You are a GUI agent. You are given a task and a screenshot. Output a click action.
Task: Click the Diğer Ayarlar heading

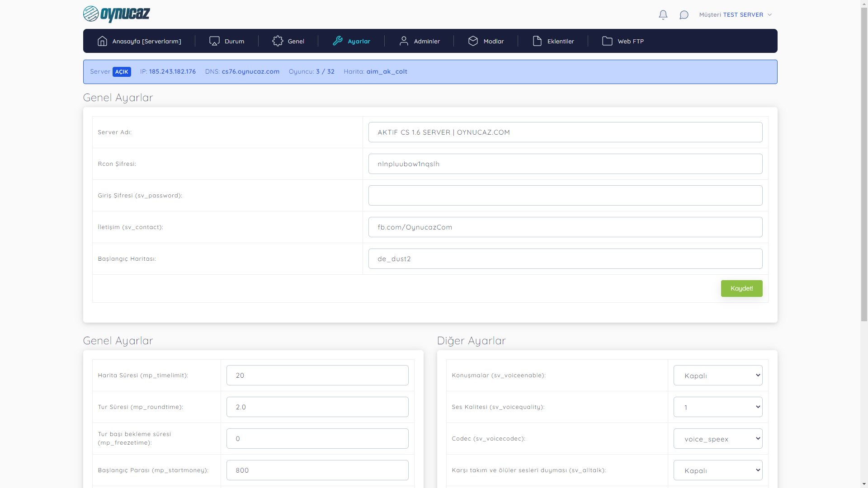(x=471, y=341)
